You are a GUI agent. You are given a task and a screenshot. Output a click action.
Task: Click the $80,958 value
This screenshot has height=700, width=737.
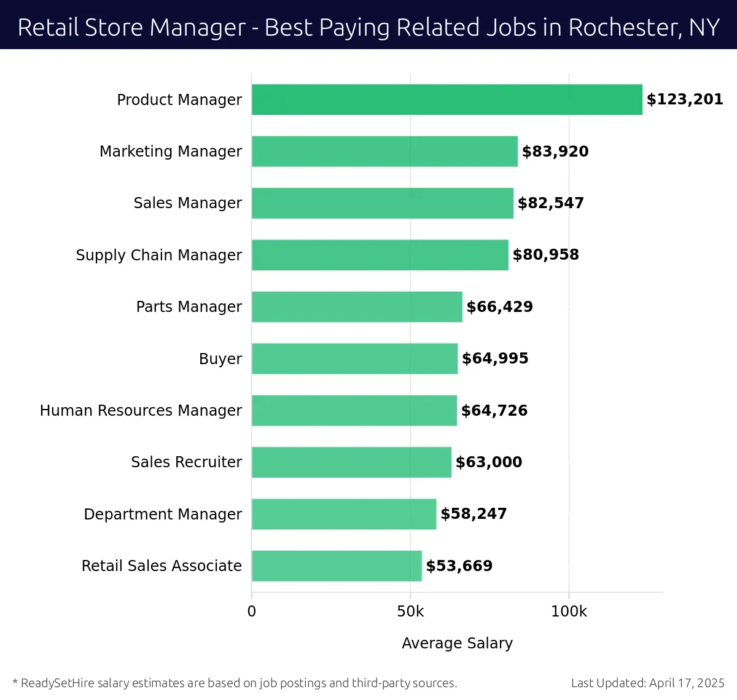pos(546,255)
